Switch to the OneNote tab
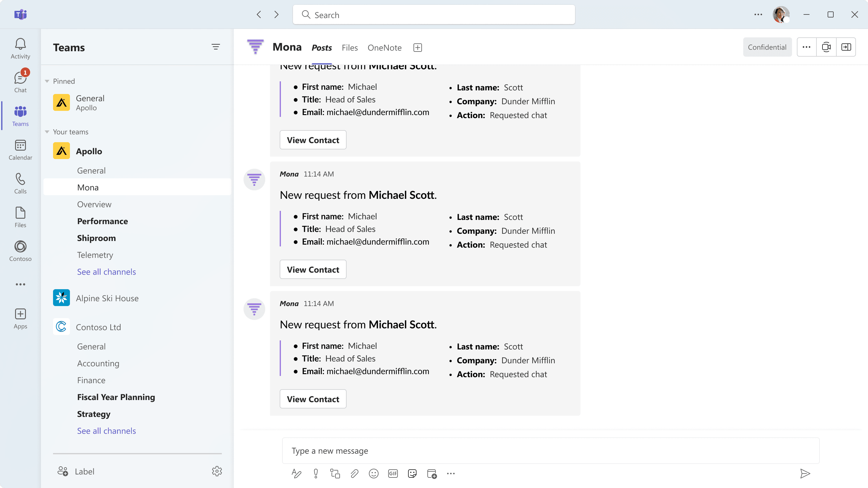868x488 pixels. pyautogui.click(x=385, y=48)
